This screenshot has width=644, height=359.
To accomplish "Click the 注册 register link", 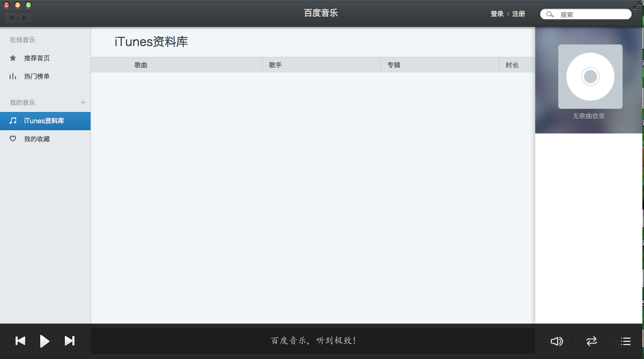I will pos(518,14).
